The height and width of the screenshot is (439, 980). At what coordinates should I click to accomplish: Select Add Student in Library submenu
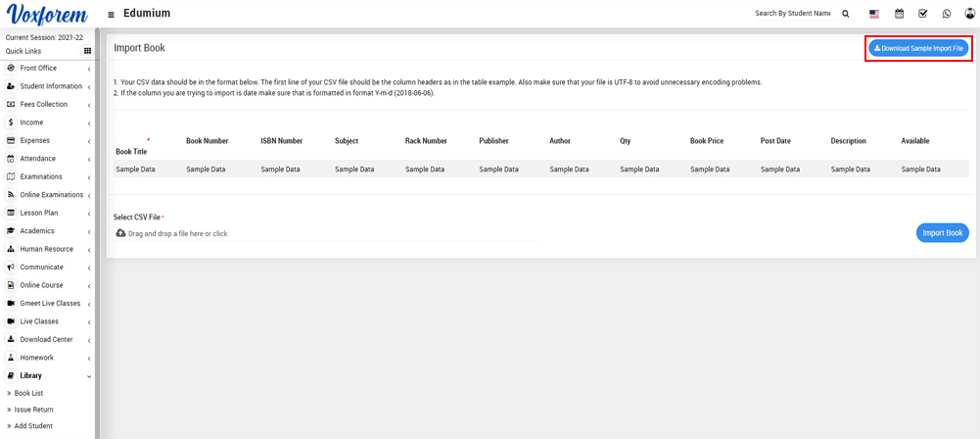pos(33,426)
